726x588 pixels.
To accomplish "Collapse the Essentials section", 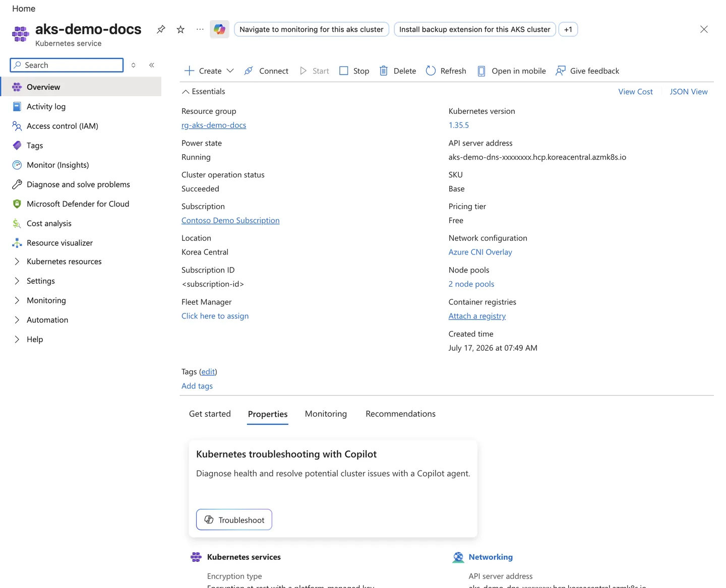I will [203, 91].
